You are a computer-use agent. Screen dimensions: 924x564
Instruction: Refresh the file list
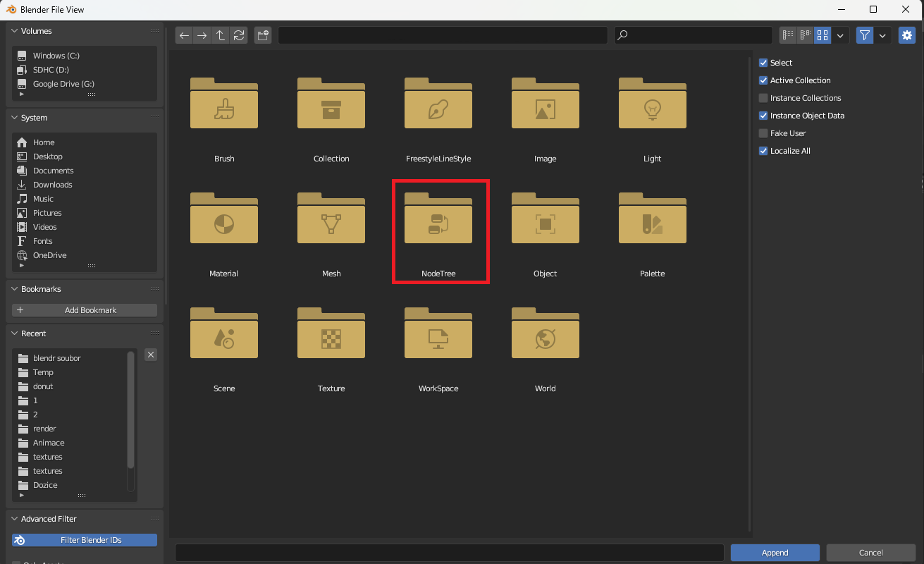239,35
